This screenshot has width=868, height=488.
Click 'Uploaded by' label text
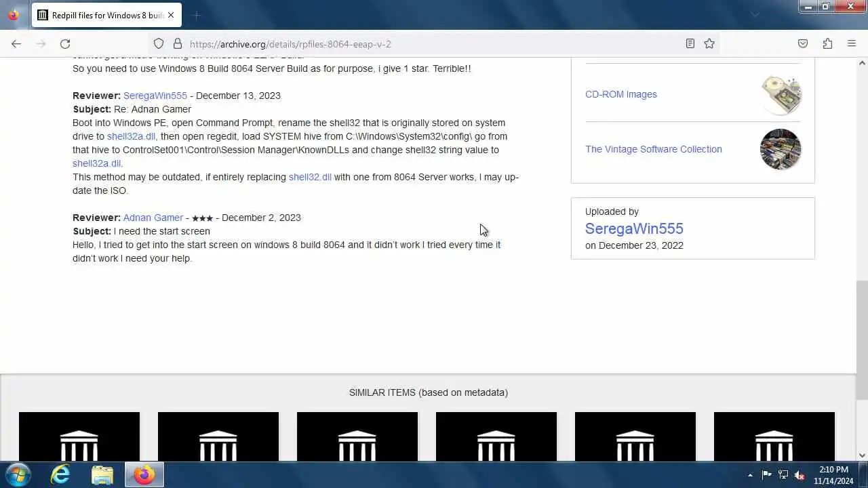click(612, 211)
